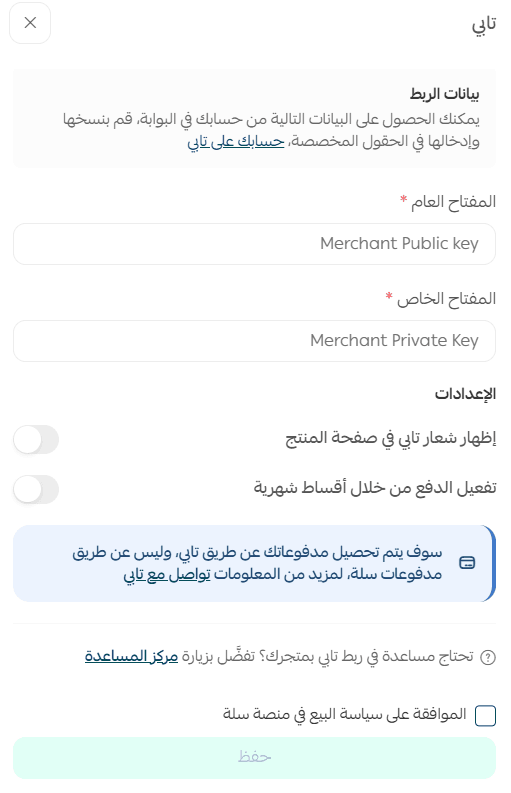The image size is (511, 793).
Task: Select the 'إظهار شعار تابي في صفحة المنتج' label
Action: point(391,438)
